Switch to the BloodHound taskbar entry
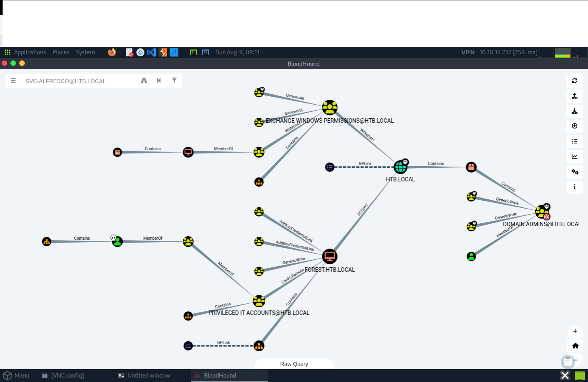 pos(230,376)
